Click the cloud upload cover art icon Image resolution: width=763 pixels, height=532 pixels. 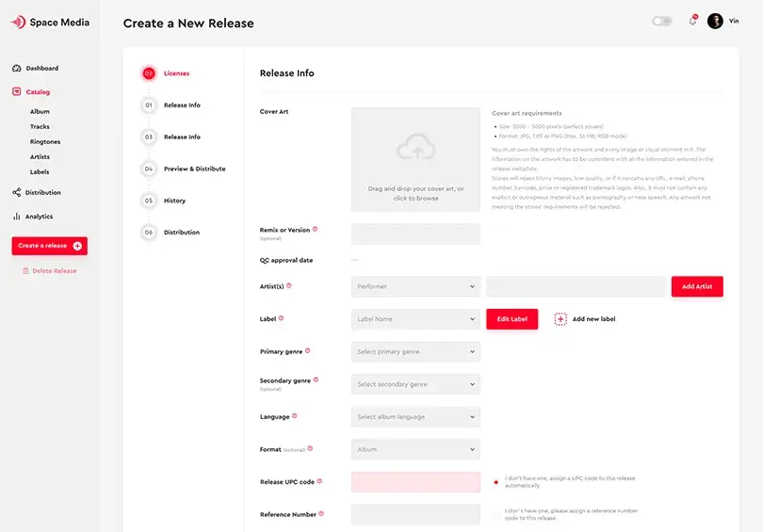click(x=416, y=147)
